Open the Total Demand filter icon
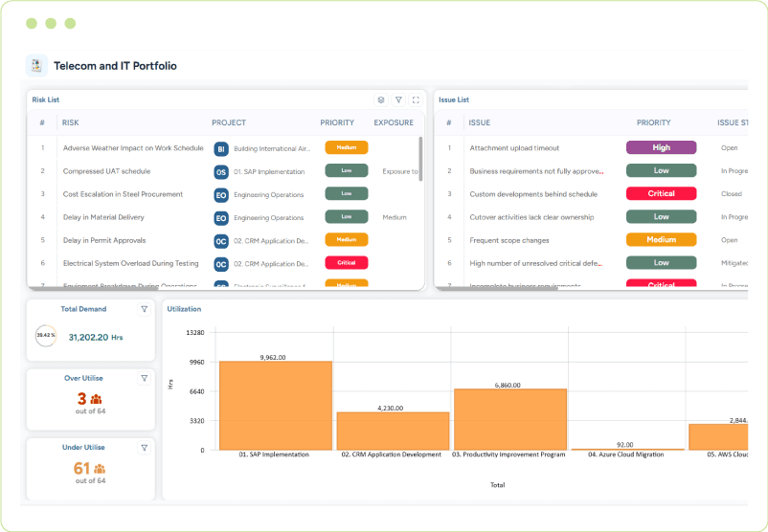The image size is (768, 532). click(x=145, y=309)
